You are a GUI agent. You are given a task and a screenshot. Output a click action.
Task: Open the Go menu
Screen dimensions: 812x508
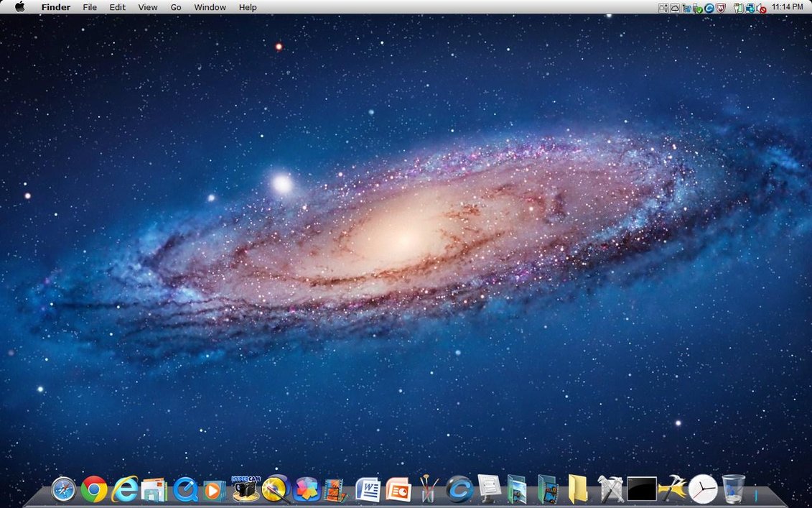click(x=176, y=7)
